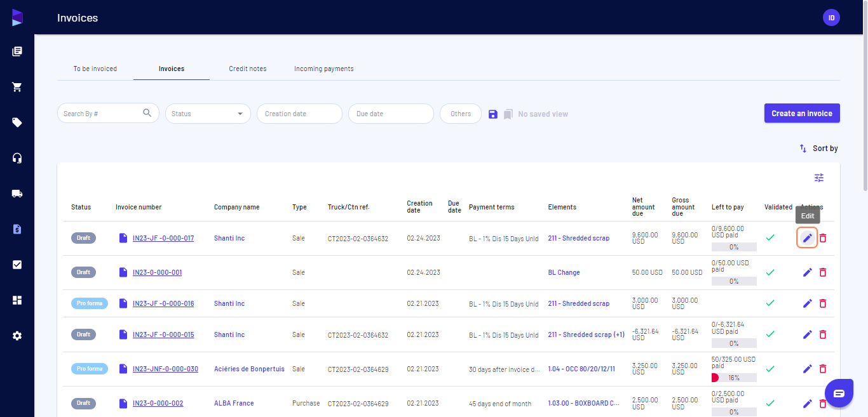This screenshot has height=417, width=868.
Task: Edit invoice IN23-JF -0-000-016
Action: (808, 303)
